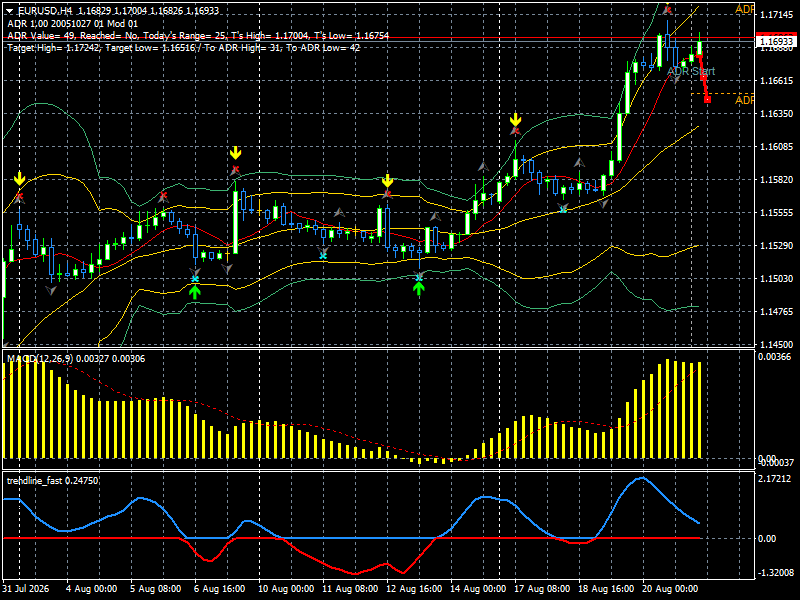Select the second yellow down arrow from left
Viewport: 800px width, 600px height.
click(x=235, y=153)
